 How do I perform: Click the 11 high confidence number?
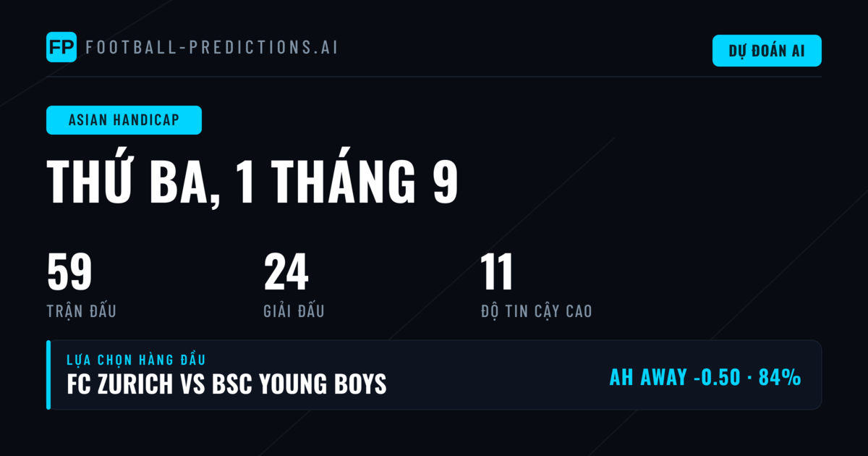click(x=497, y=273)
